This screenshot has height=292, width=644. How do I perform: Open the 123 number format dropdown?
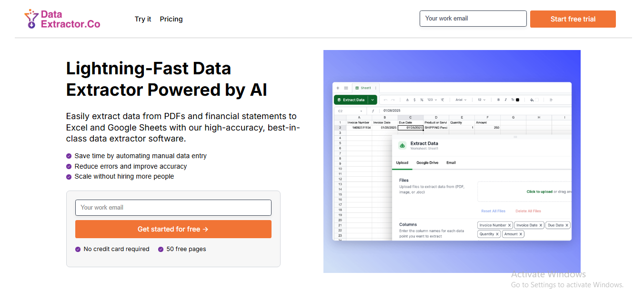point(431,100)
